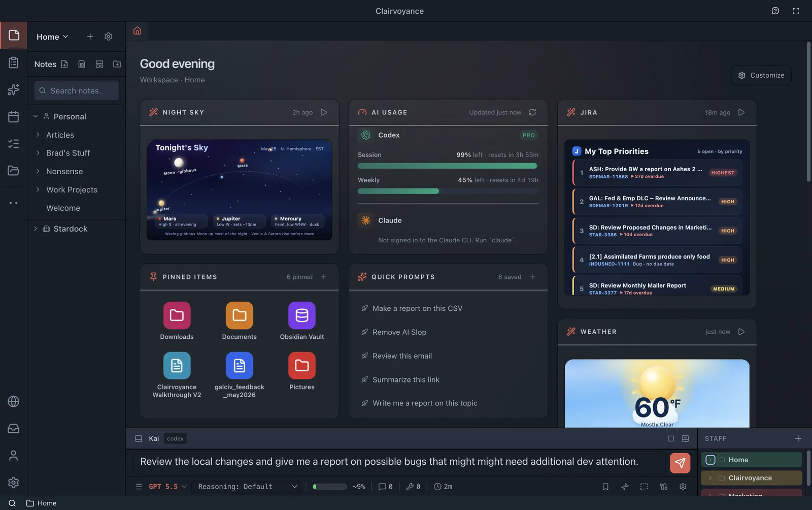Toggle fullscreen from the title bar
This screenshot has width=812, height=510.
(796, 11)
